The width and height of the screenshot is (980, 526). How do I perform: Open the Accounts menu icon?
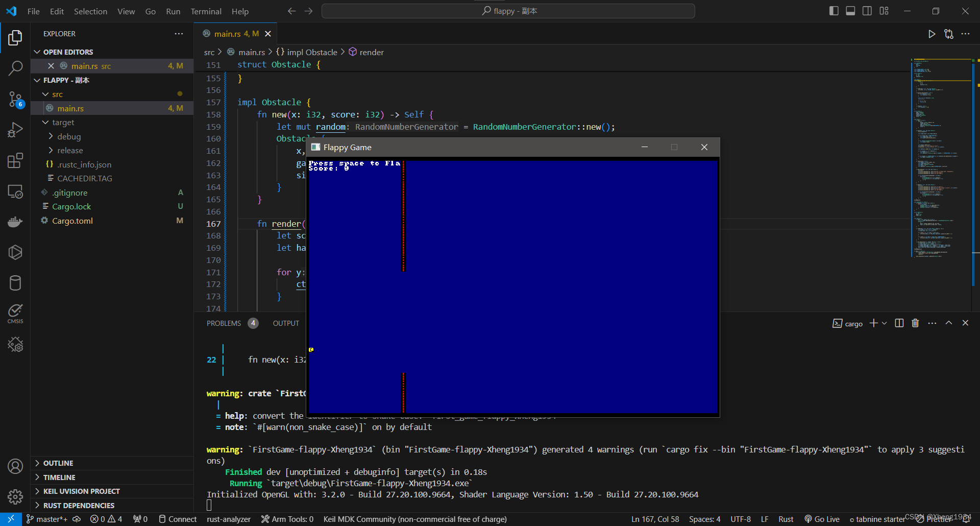(x=15, y=466)
